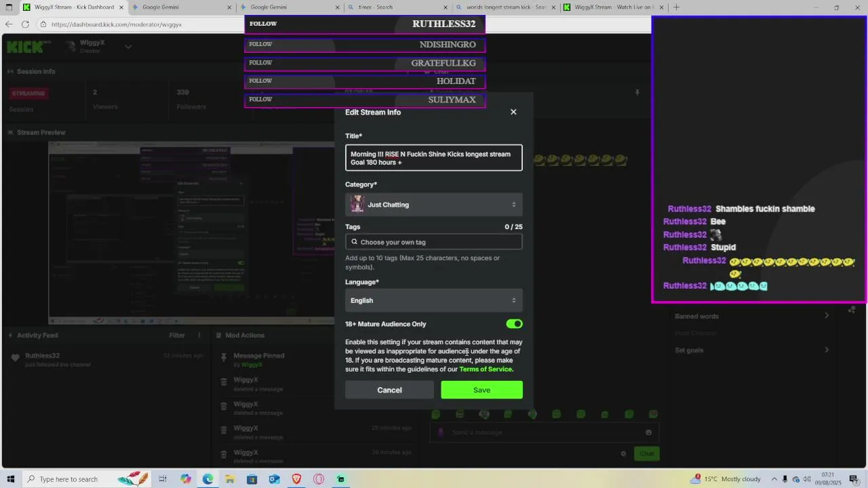Reload the dashboard page
The height and width of the screenshot is (488, 868).
point(25,24)
